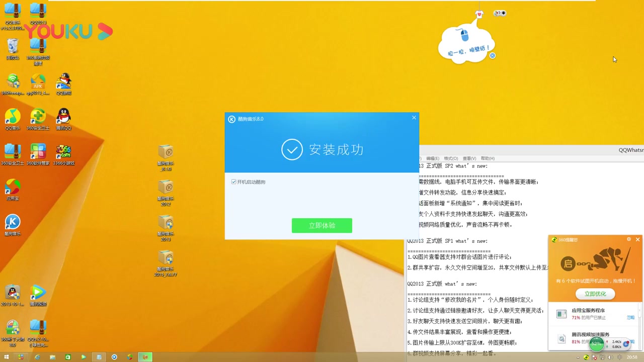Open 帮助(H) menu in Notepad window

point(488,158)
